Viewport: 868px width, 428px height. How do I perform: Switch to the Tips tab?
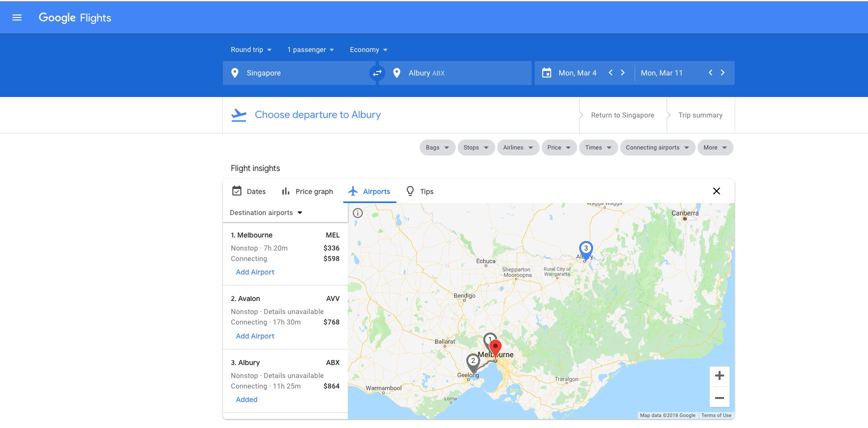pyautogui.click(x=420, y=191)
